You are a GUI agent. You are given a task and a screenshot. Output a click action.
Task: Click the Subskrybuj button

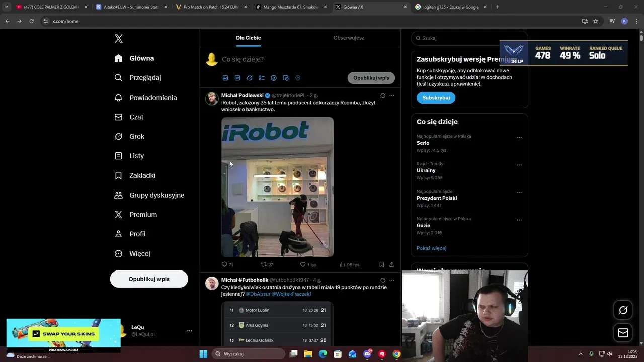pos(436,98)
